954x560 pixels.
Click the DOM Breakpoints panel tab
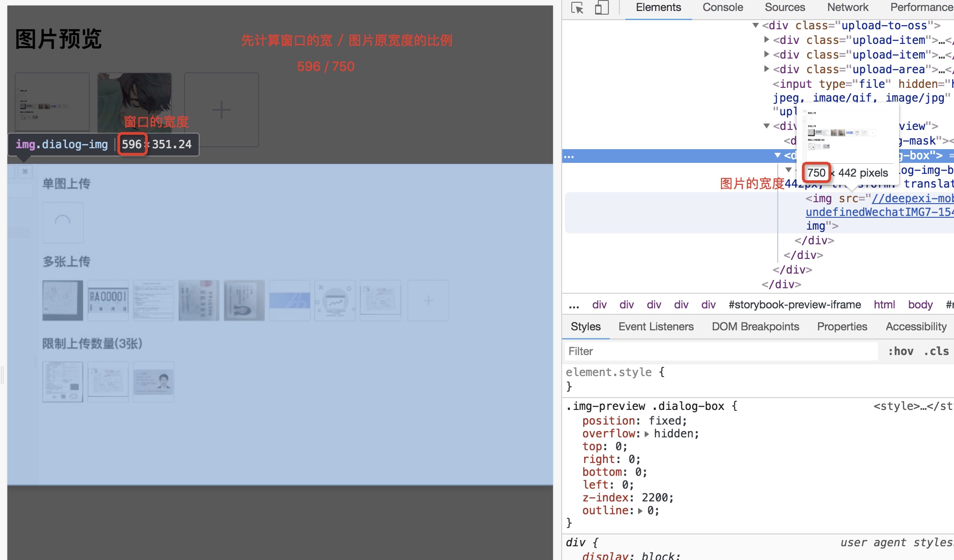[x=755, y=327]
